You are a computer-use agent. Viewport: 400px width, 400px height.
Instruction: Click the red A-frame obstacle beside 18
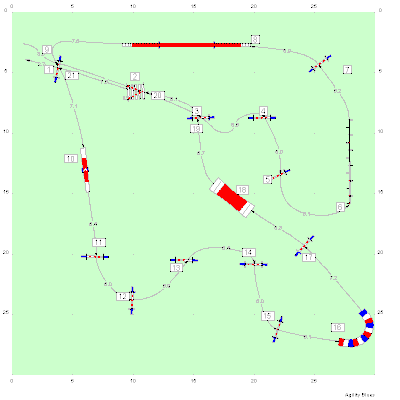pos(232,197)
